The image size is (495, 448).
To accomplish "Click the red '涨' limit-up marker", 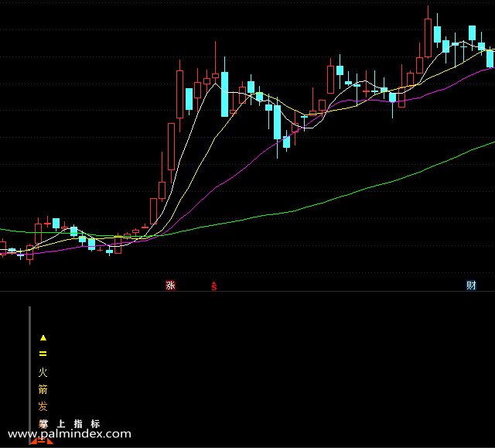I will (170, 286).
